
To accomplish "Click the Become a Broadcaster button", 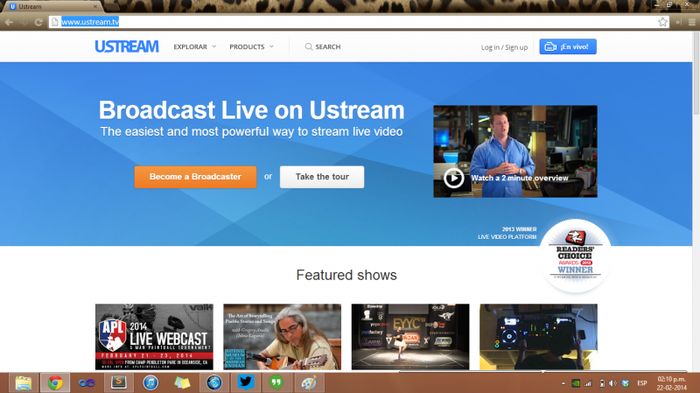I will [195, 177].
